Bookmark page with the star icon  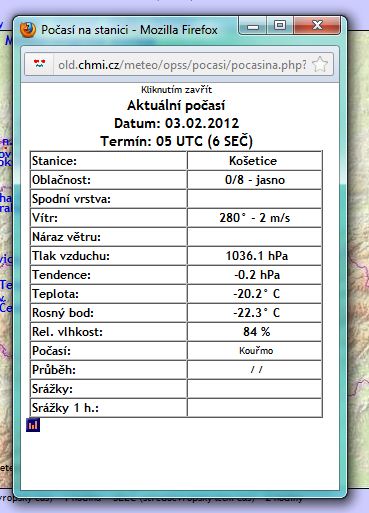pos(320,64)
